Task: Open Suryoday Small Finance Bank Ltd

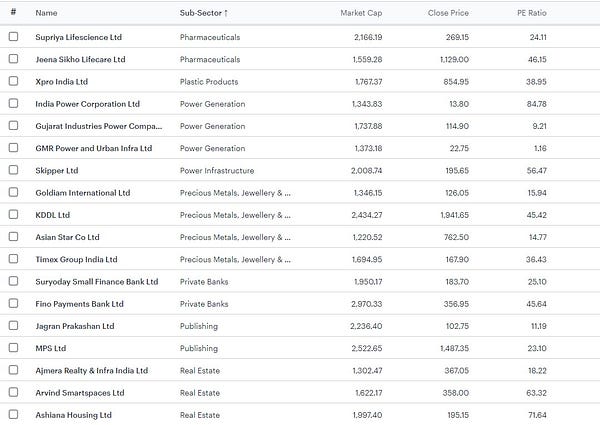Action: click(96, 281)
